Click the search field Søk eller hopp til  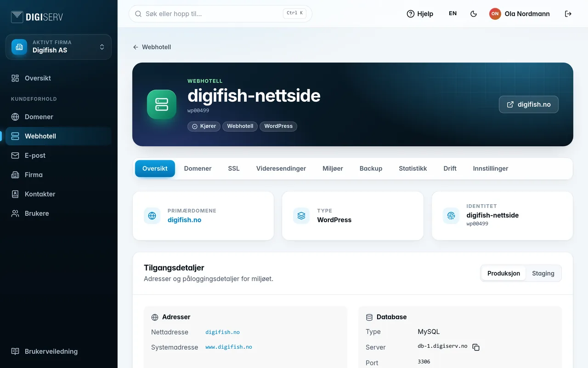point(220,14)
